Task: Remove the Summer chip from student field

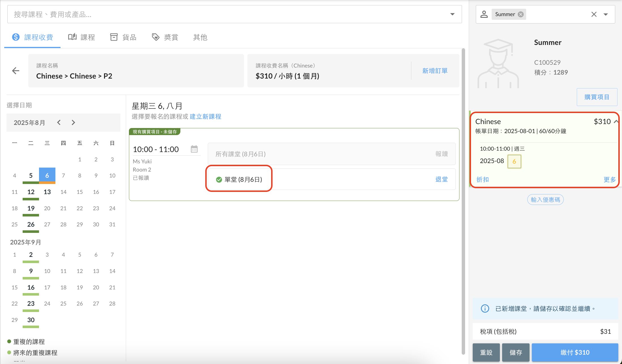Action: click(x=521, y=14)
